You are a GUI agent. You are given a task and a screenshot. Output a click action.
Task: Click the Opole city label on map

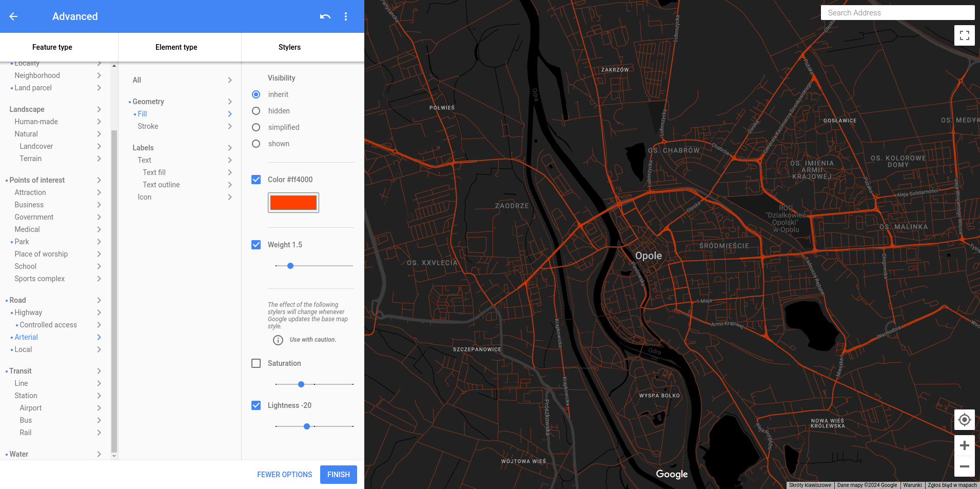coord(649,256)
